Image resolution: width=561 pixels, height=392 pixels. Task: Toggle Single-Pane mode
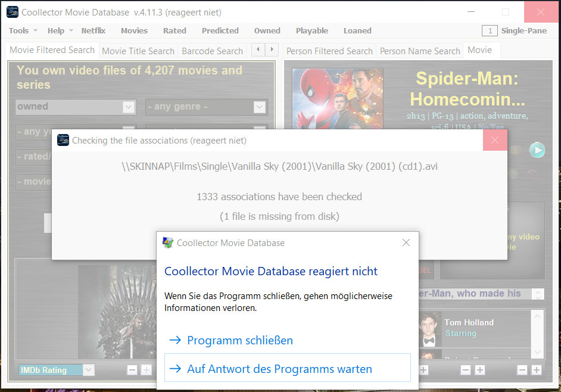point(514,31)
